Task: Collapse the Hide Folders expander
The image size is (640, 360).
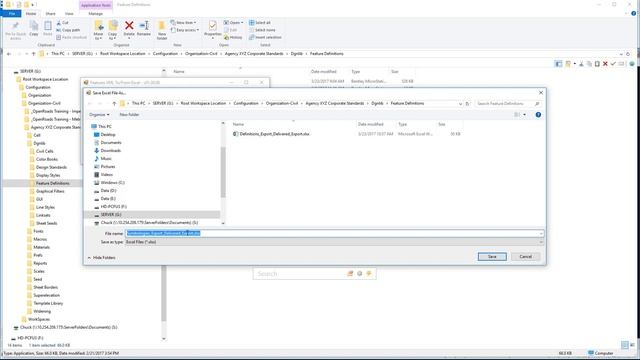Action: 102,258
